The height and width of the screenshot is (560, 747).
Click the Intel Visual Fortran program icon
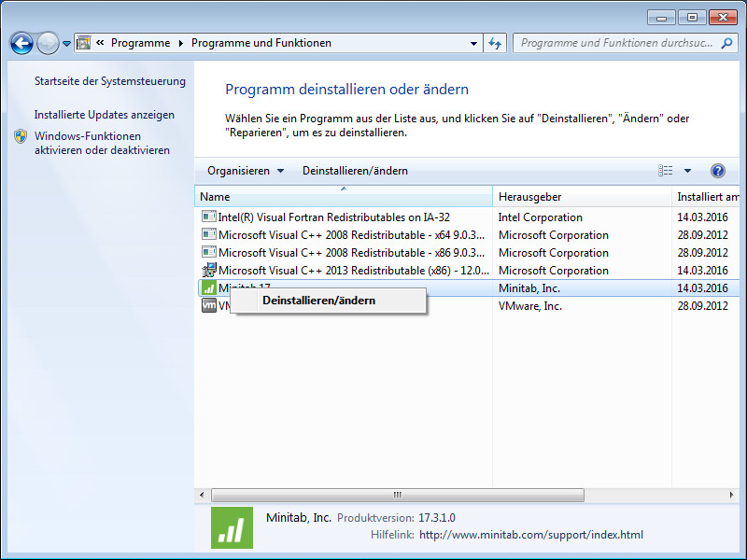pos(208,217)
